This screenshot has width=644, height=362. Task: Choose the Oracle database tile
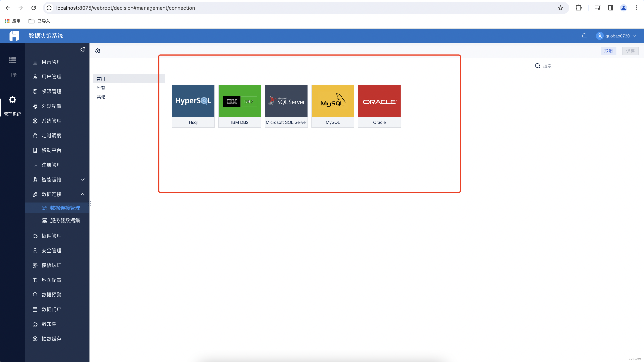click(x=379, y=106)
